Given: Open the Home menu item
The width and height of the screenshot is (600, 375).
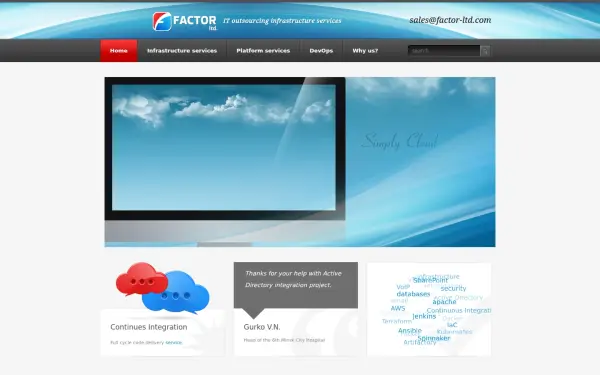Looking at the screenshot, I should [119, 51].
